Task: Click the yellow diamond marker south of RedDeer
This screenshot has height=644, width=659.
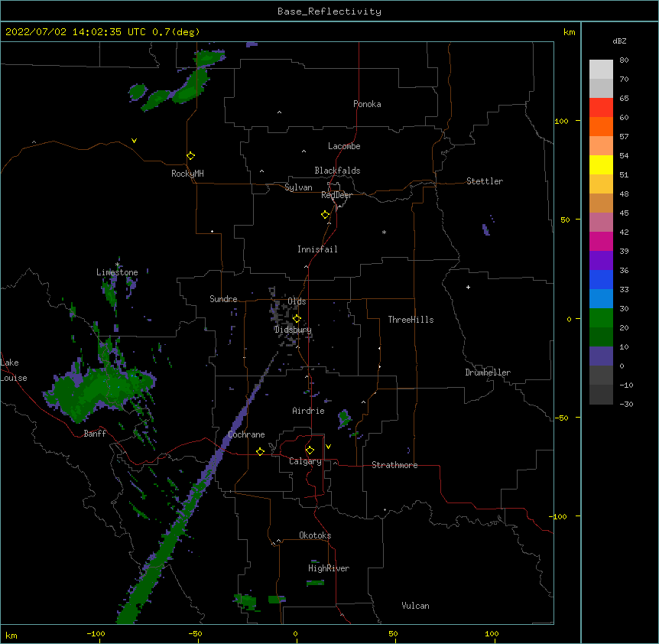Action: (x=325, y=215)
